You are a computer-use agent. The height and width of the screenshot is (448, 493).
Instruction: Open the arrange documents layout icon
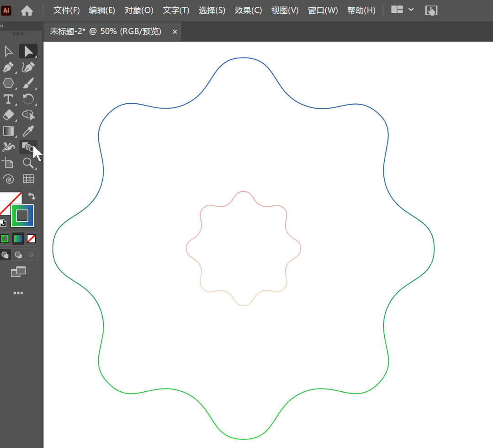click(x=397, y=10)
